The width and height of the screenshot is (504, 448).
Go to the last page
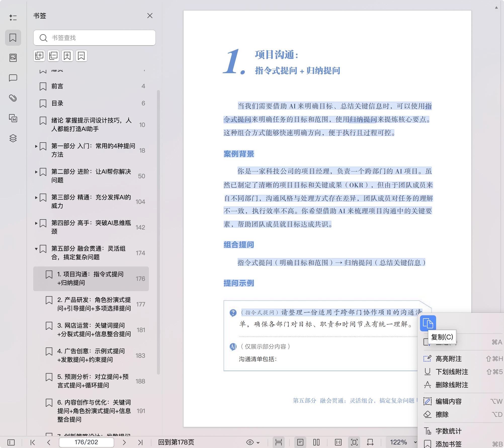(x=140, y=442)
